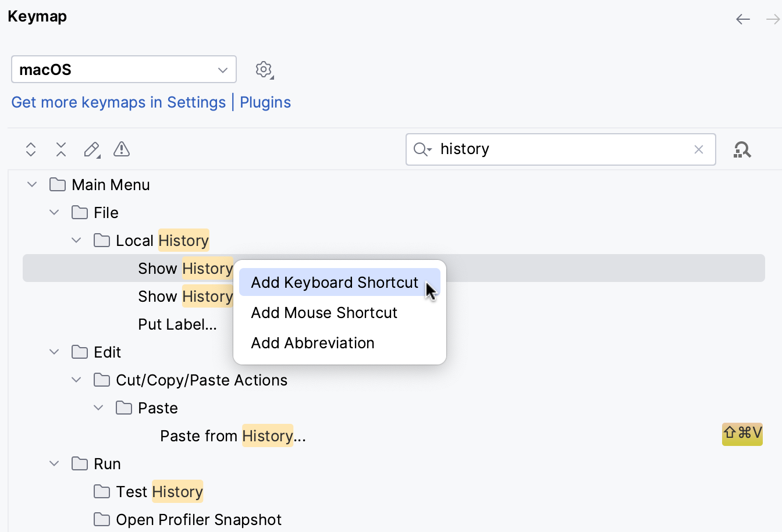Choose Add Mouse Shortcut from the menu
The width and height of the screenshot is (782, 532).
(x=324, y=312)
